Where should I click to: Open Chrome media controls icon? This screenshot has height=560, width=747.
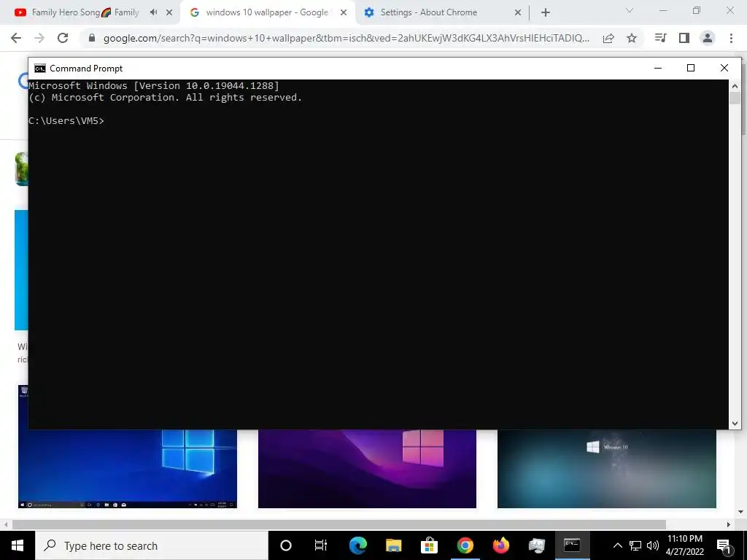coord(660,38)
